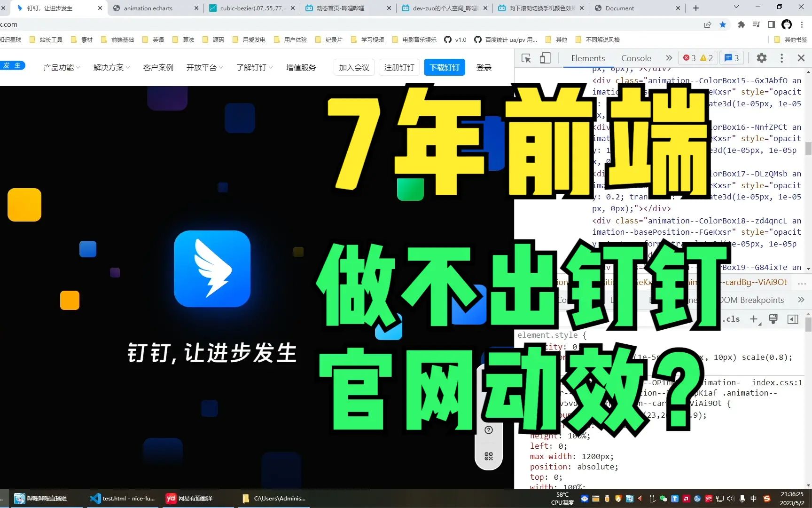Toggle the bookmark star for this page

(723, 24)
